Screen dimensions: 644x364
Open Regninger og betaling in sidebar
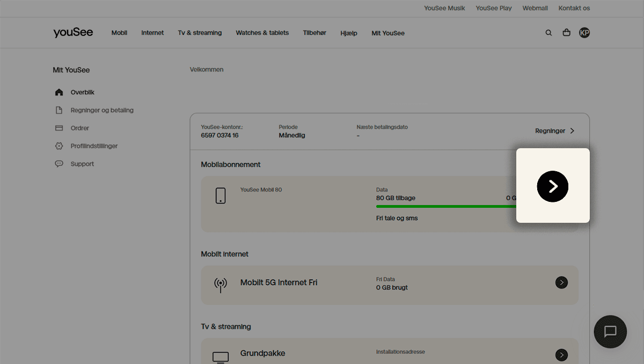[101, 110]
